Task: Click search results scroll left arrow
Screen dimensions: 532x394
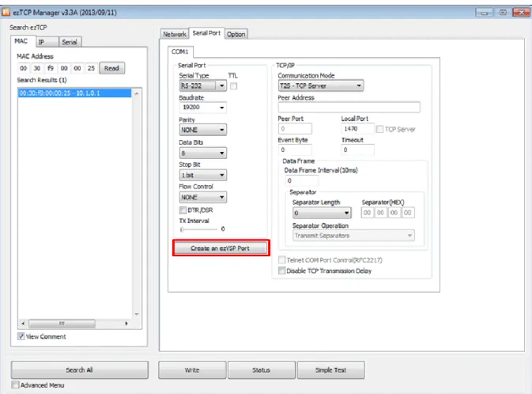Action: click(23, 324)
